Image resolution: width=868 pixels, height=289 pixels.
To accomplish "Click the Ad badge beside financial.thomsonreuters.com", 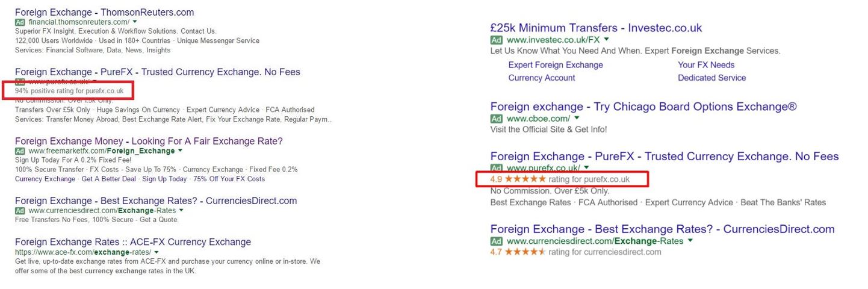I will tap(20, 22).
